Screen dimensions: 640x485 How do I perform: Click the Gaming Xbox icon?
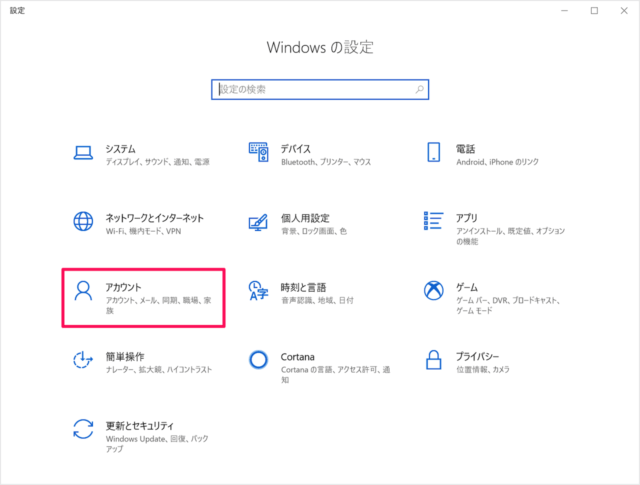click(x=433, y=290)
